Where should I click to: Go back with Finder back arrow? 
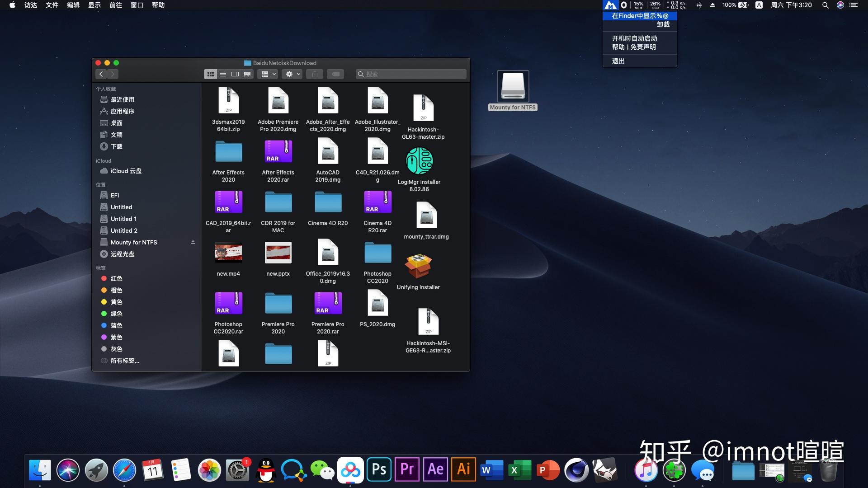(101, 74)
